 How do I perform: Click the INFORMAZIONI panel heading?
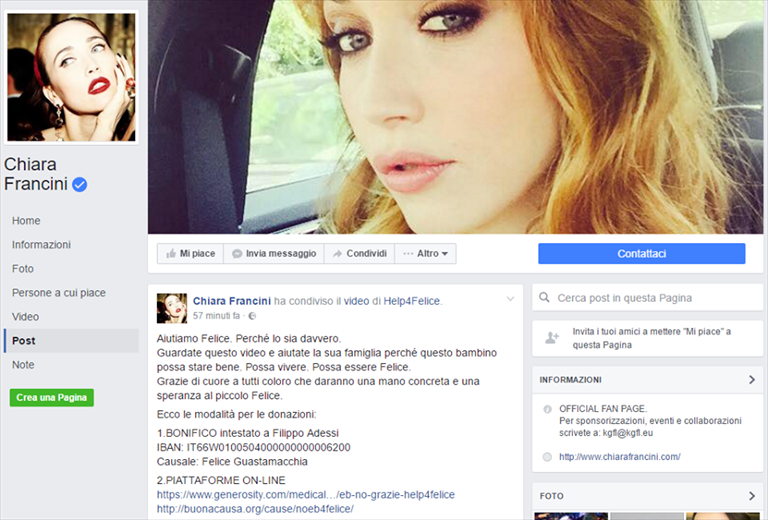tap(571, 379)
